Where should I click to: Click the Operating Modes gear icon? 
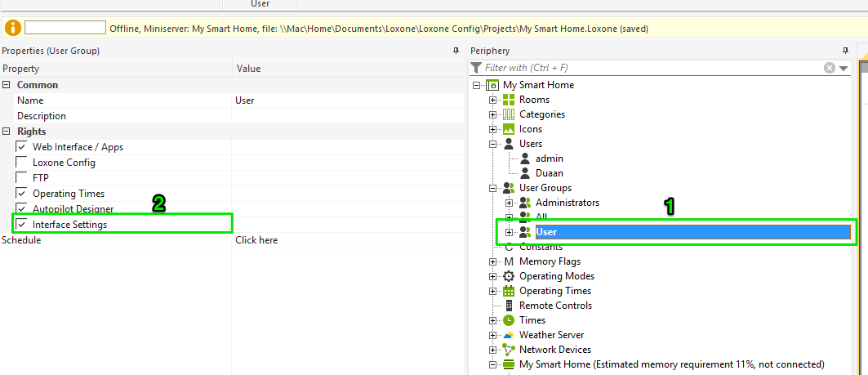coord(509,276)
